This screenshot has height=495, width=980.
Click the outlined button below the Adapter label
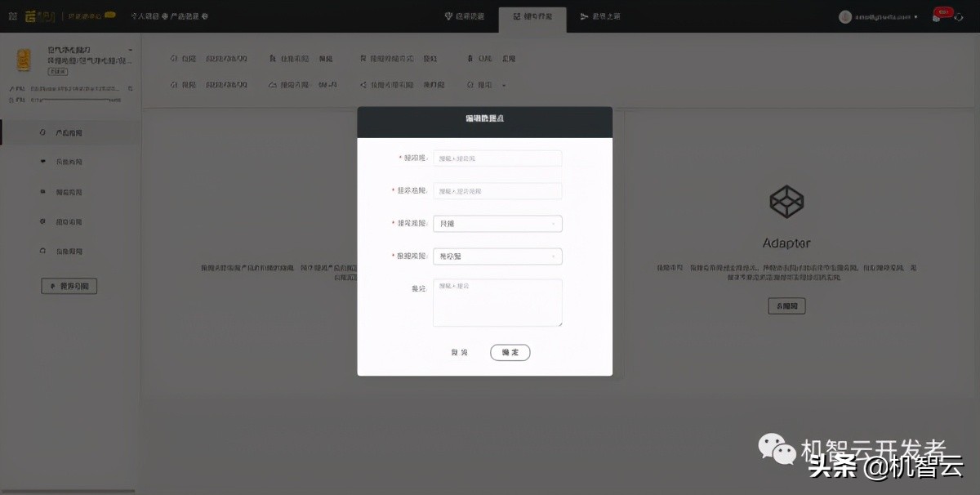(x=786, y=305)
